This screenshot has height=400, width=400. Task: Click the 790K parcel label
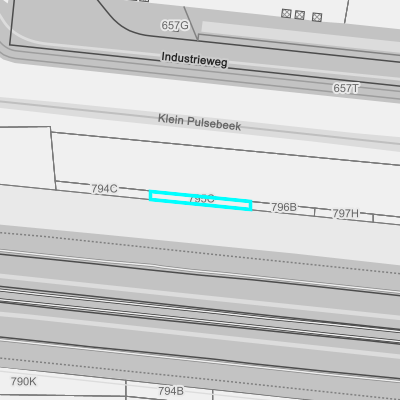pyautogui.click(x=24, y=381)
